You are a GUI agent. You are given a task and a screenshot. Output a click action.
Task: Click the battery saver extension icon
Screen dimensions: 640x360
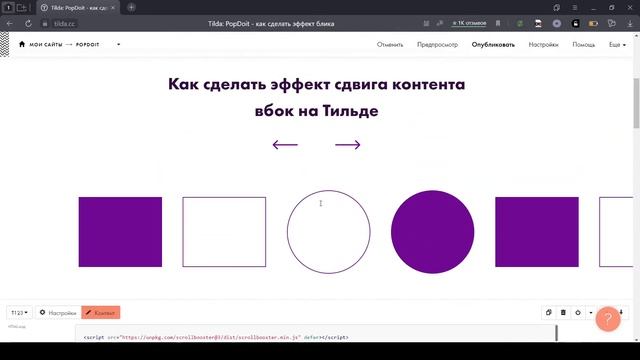coord(593,24)
